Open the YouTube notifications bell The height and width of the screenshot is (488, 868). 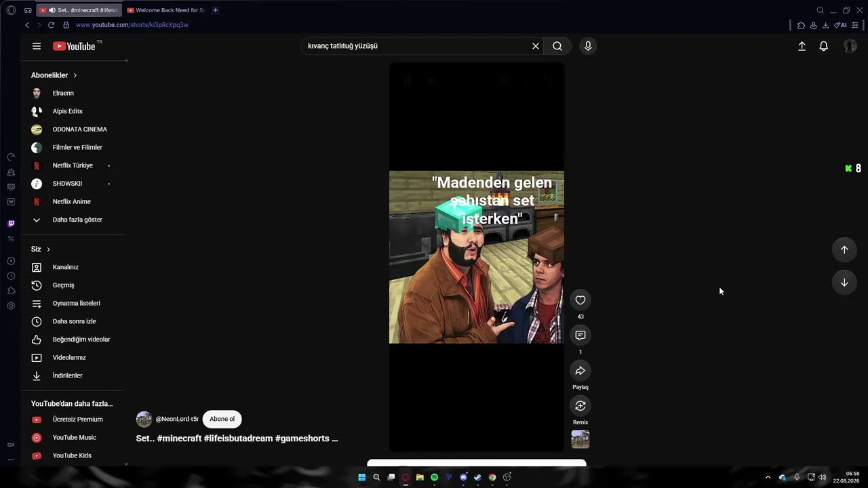(823, 46)
